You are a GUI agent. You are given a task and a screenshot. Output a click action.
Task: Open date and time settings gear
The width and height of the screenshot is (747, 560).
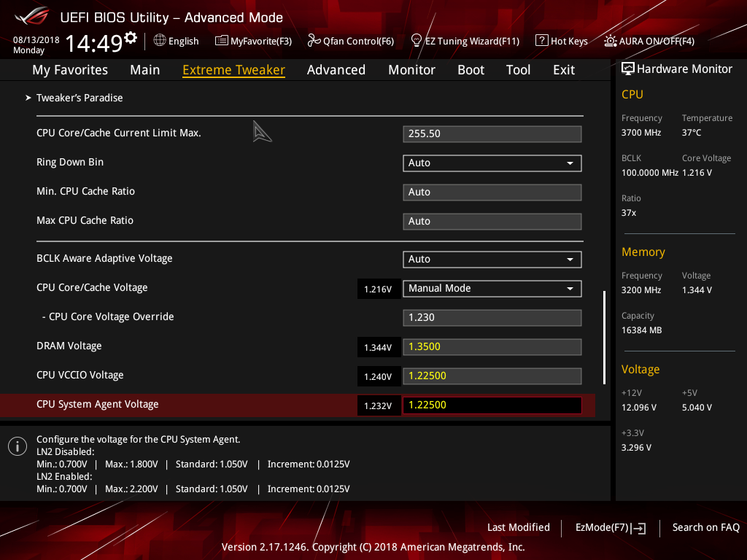pyautogui.click(x=131, y=37)
